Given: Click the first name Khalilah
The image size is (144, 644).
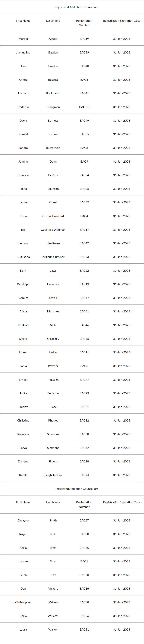Looking at the screenshot, I should tap(23, 325).
